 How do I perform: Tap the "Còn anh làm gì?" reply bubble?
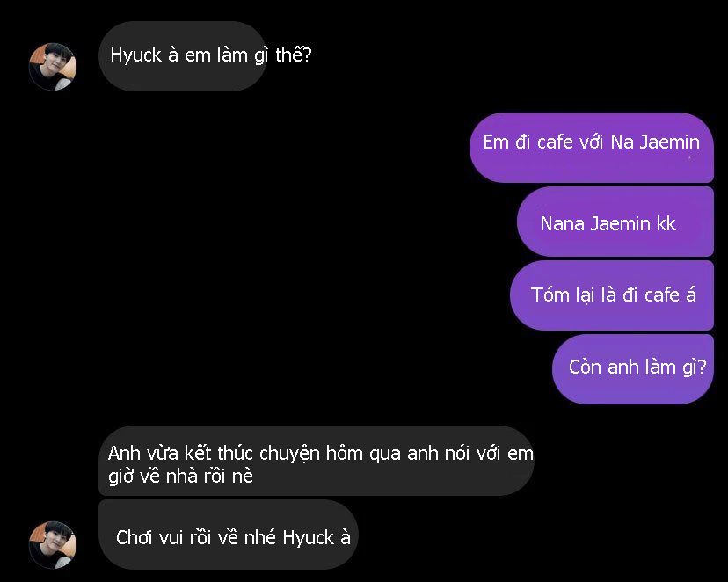coord(633,369)
